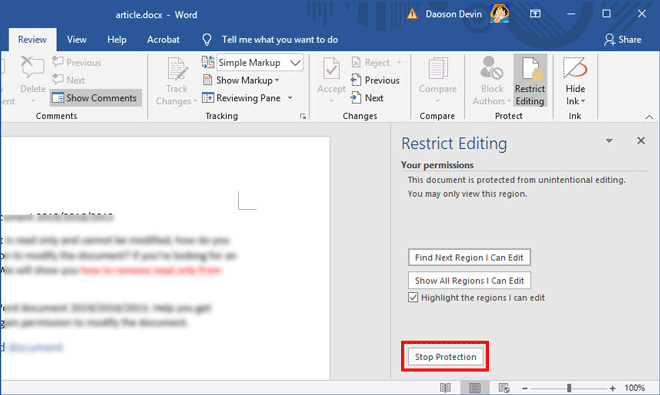Expand the Hide Ink dropdown arrow
This screenshot has width=660, height=395.
583,101
